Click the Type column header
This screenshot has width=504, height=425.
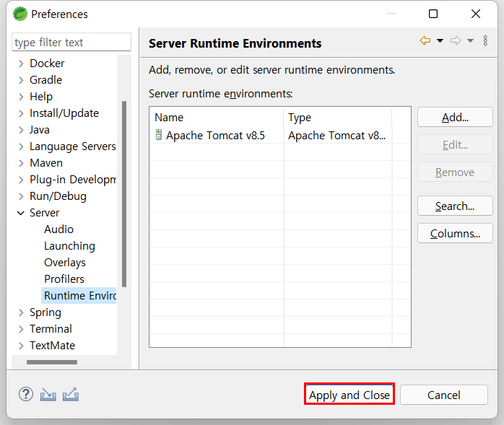click(x=337, y=118)
